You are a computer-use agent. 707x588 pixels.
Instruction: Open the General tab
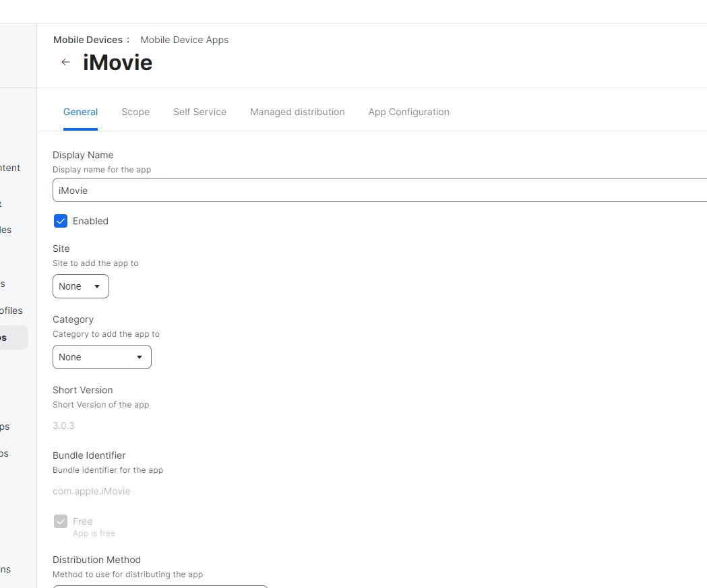80,112
